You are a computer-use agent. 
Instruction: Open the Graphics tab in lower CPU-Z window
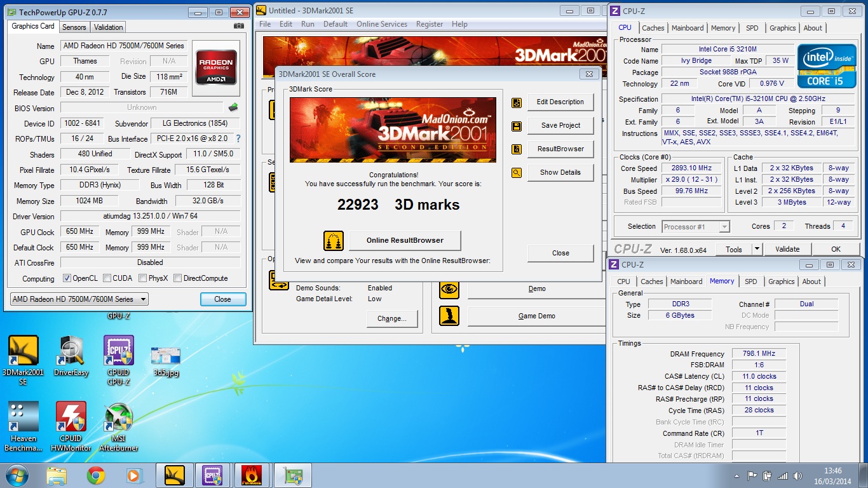pyautogui.click(x=781, y=281)
